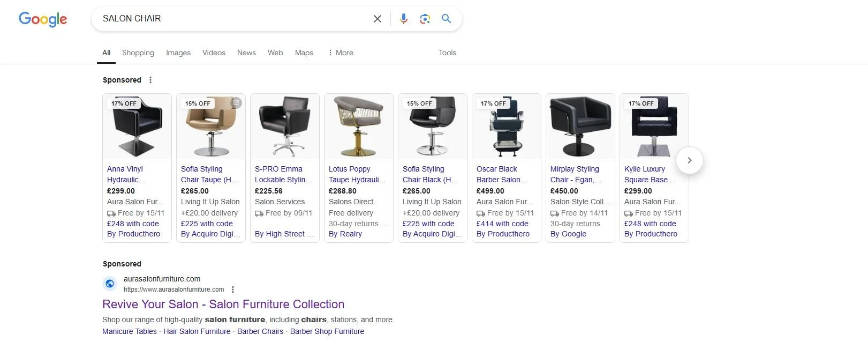Click By Google under Mirplay chair
The image size is (868, 349).
pos(568,234)
